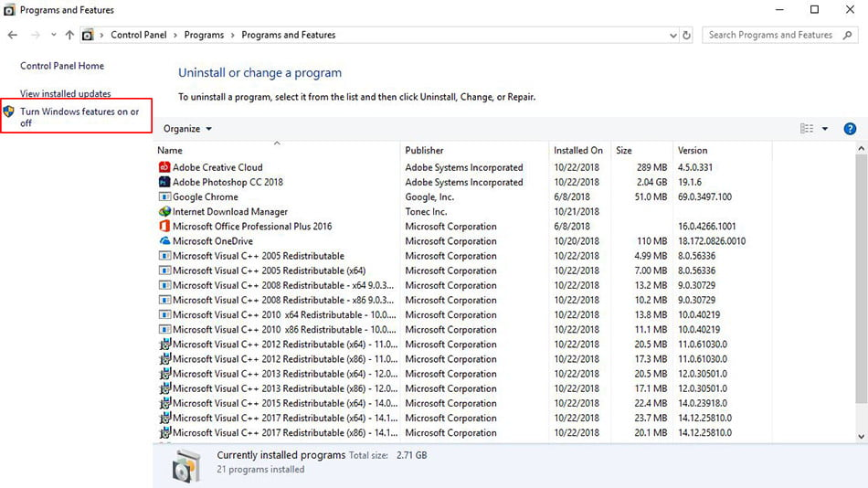Screen dimensions: 868x488
Task: Click the scrollbar down arrow
Action: (861, 436)
